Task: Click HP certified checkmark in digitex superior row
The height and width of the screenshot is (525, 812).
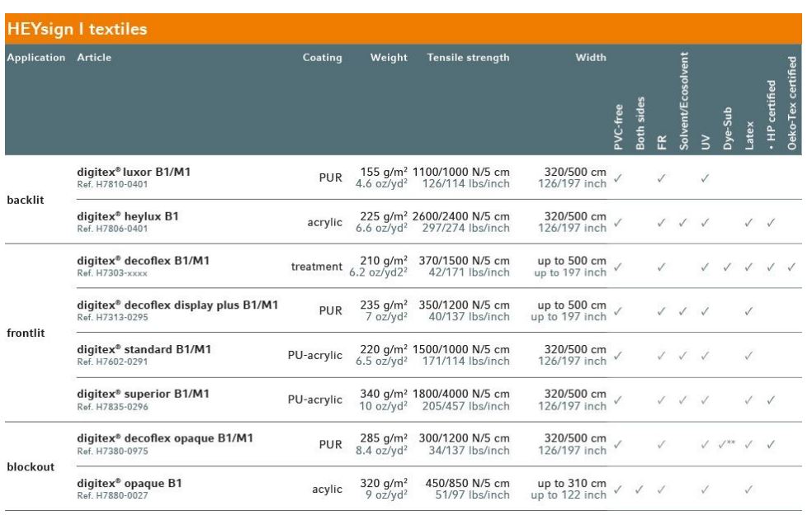Action: point(771,400)
